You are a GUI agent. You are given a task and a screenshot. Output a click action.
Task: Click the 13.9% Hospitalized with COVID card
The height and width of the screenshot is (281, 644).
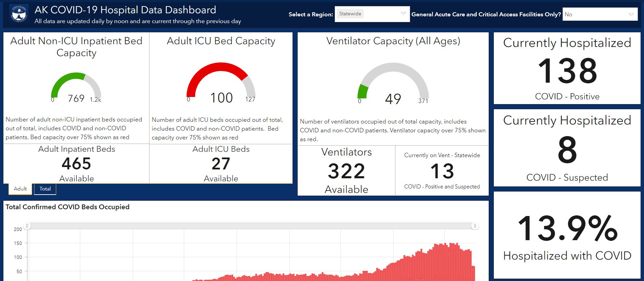(567, 235)
